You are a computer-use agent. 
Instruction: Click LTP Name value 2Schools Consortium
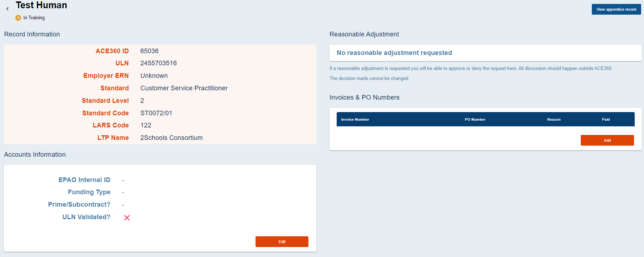pos(171,137)
